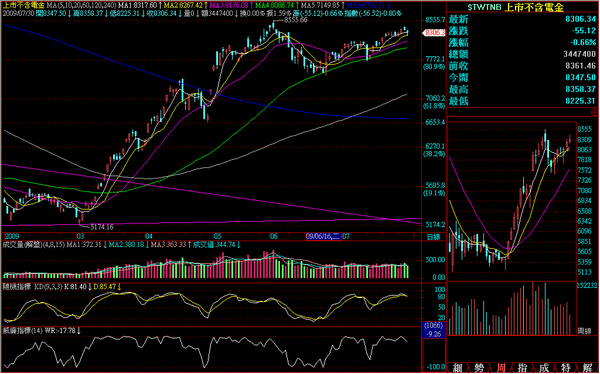The width and height of the screenshot is (600, 374).
Task: Click the 周線 weekly period label
Action: click(584, 330)
